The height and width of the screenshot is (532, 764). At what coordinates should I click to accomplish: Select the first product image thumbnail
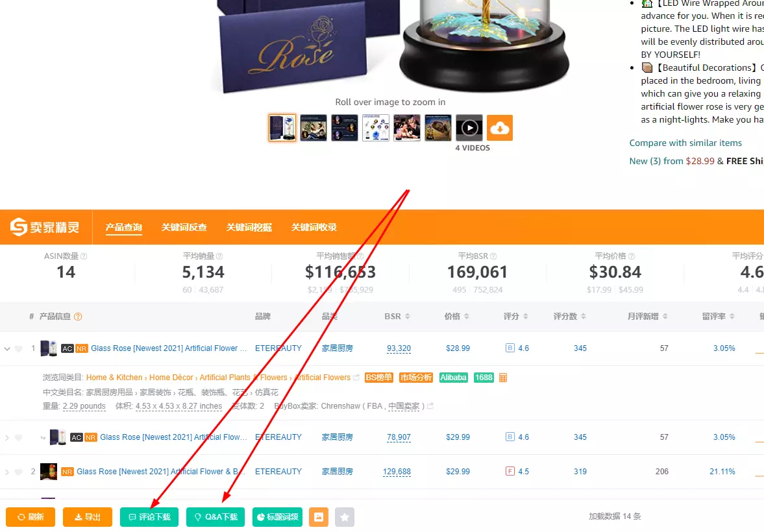(x=282, y=128)
